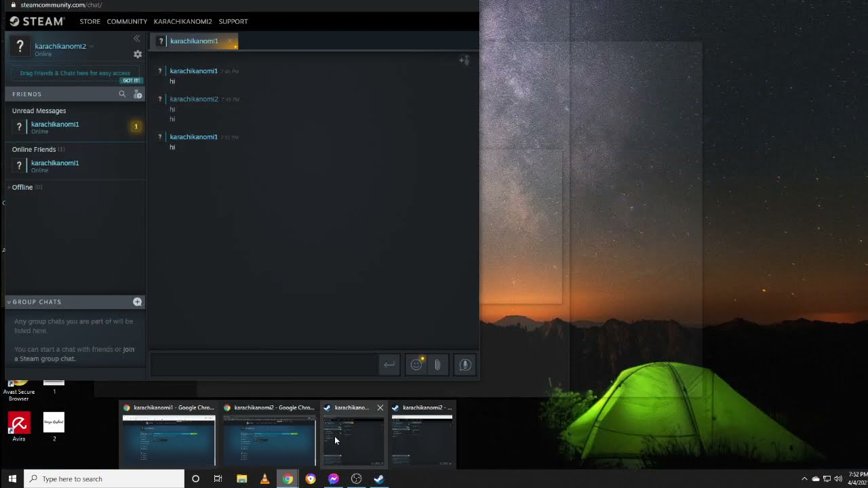
Task: Click the Windows search box
Action: click(104, 479)
